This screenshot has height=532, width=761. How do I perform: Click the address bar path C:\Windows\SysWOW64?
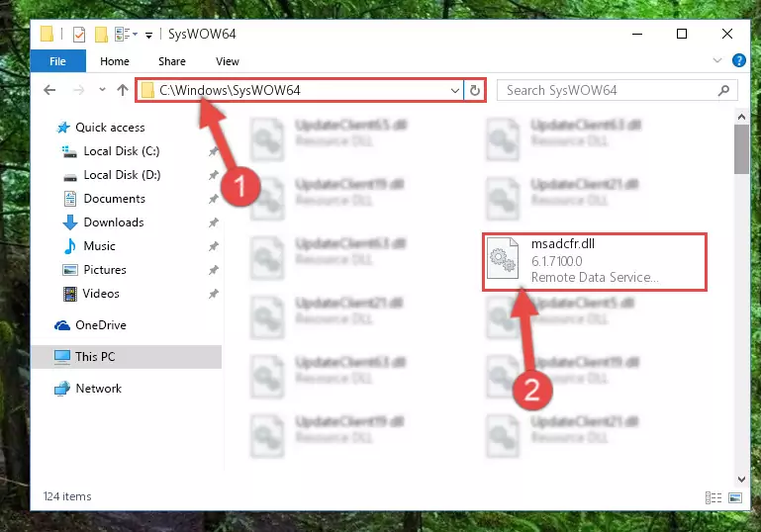pyautogui.click(x=230, y=90)
